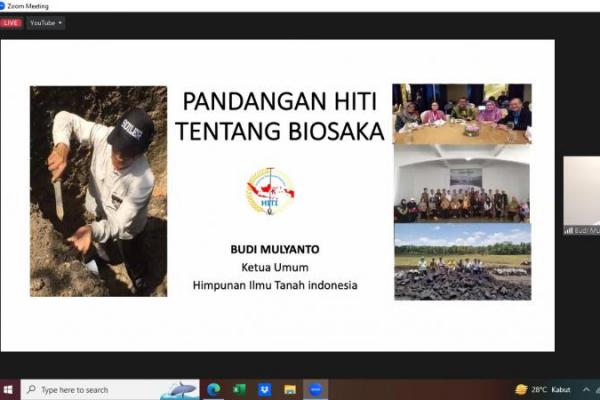Open Excel from the taskbar
The height and width of the screenshot is (400, 600).
239,390
